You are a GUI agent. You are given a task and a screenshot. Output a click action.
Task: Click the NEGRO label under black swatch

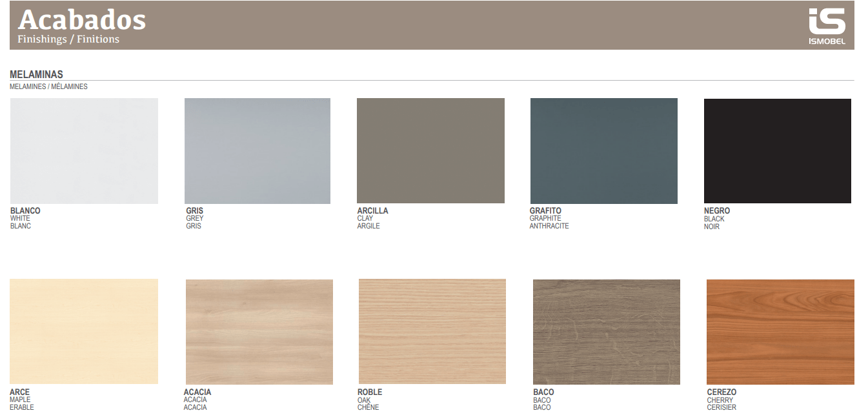(717, 211)
